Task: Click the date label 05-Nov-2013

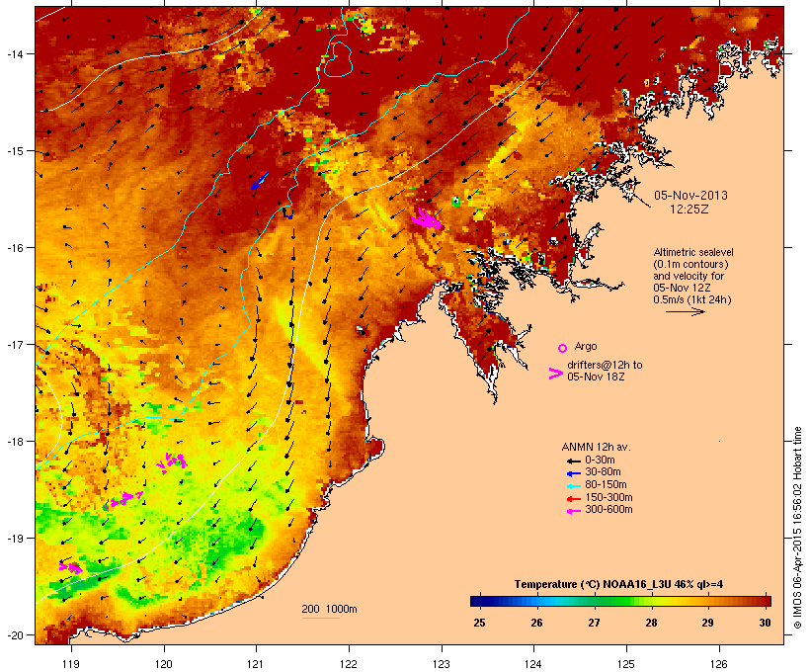Action: tap(690, 196)
